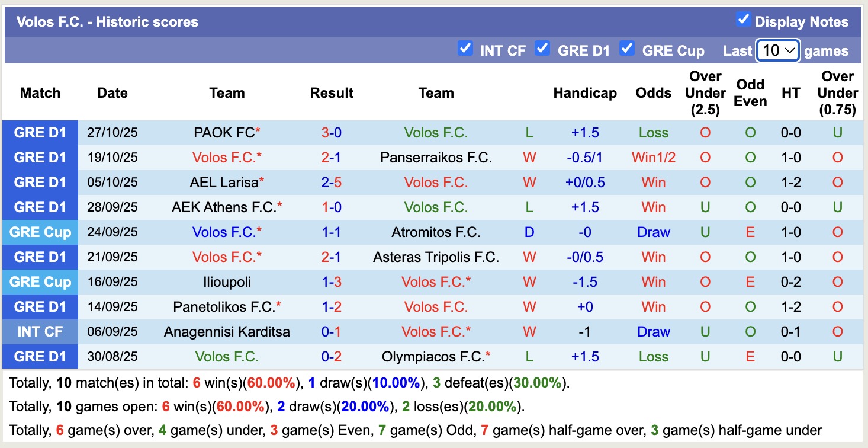
Task: Open the last games count dropdown
Action: pos(777,51)
